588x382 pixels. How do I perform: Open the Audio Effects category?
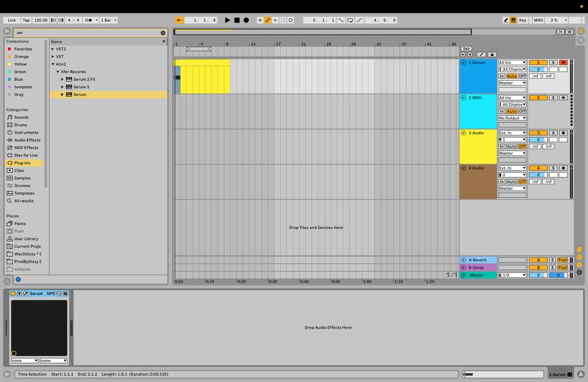pos(28,140)
